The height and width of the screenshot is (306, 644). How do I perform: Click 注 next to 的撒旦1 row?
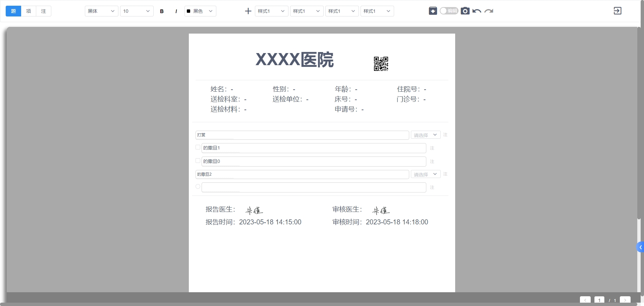coord(432,148)
